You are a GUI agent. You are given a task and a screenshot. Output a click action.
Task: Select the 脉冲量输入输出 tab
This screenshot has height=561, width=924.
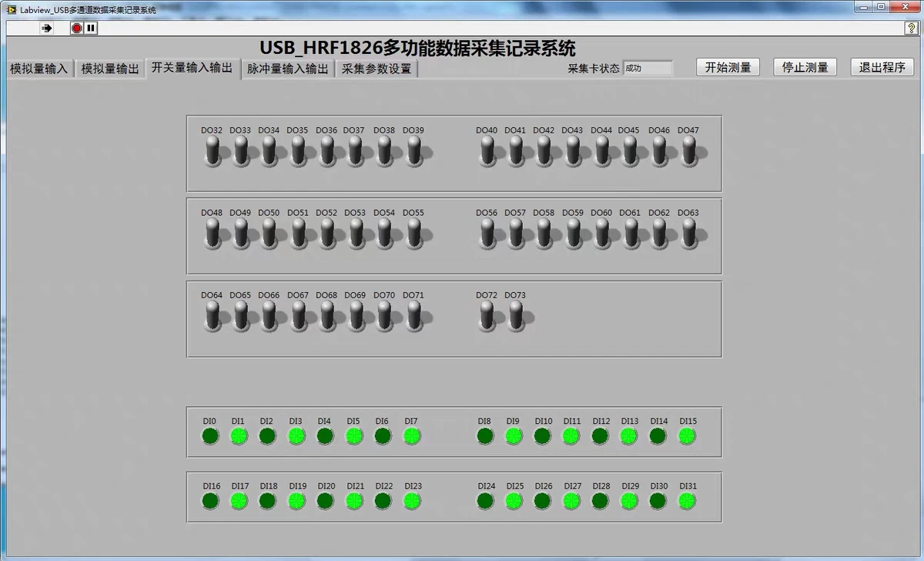tap(288, 69)
